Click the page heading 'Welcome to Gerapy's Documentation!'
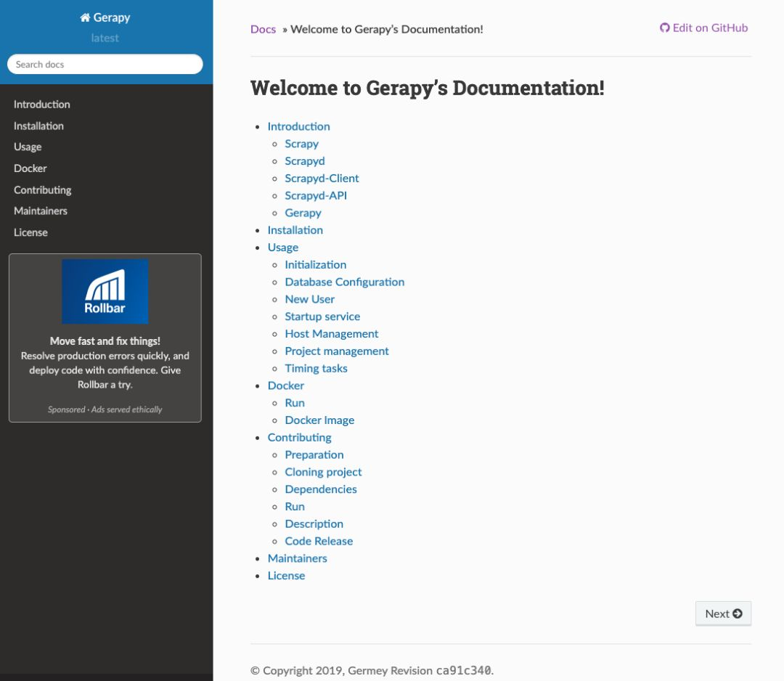This screenshot has height=681, width=784. pyautogui.click(x=428, y=88)
